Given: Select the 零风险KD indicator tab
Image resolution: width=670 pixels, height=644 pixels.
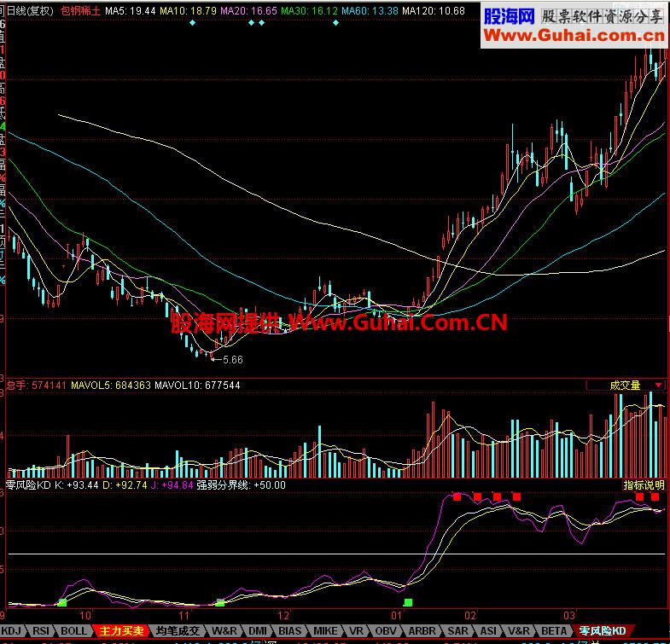Looking at the screenshot, I should (602, 630).
